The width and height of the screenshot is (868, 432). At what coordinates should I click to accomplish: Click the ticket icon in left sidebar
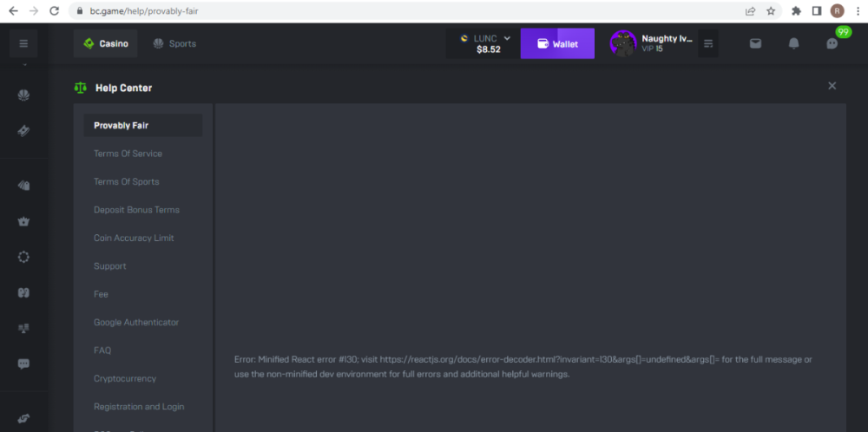pyautogui.click(x=23, y=130)
